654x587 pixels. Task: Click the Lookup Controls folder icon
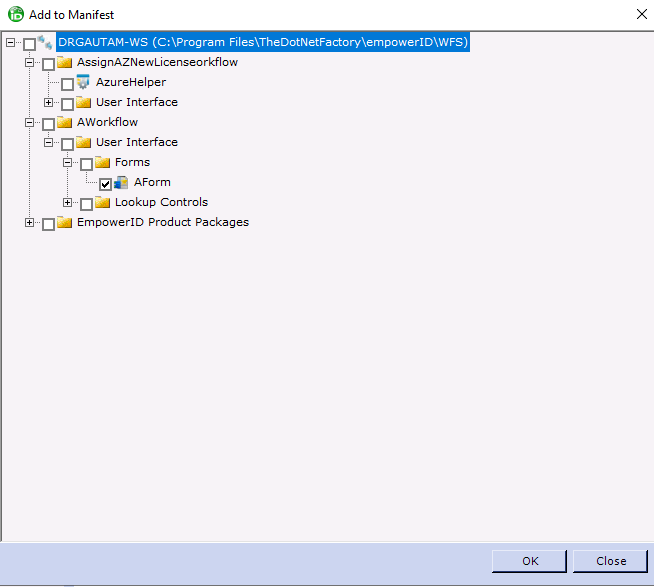[102, 203]
